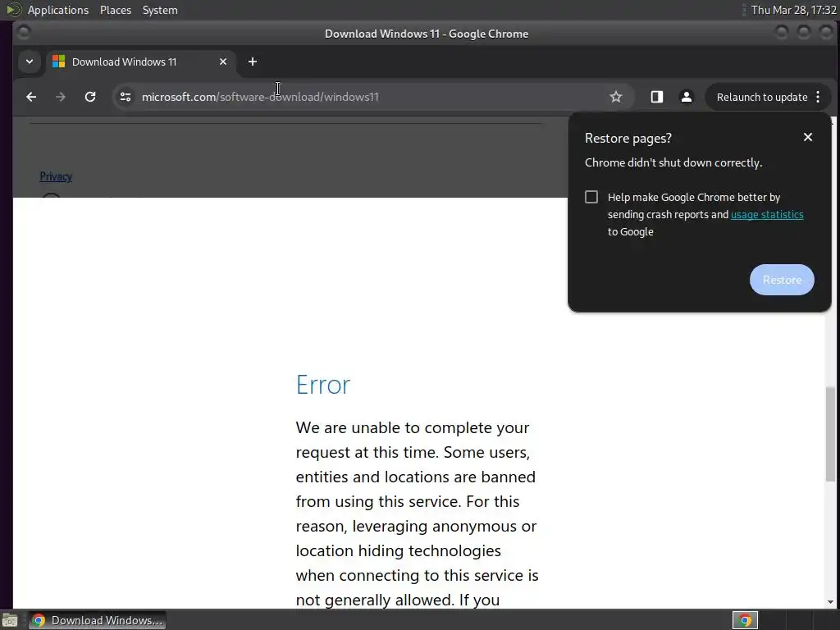Reload the Microsoft download page
The image size is (840, 630).
point(90,97)
